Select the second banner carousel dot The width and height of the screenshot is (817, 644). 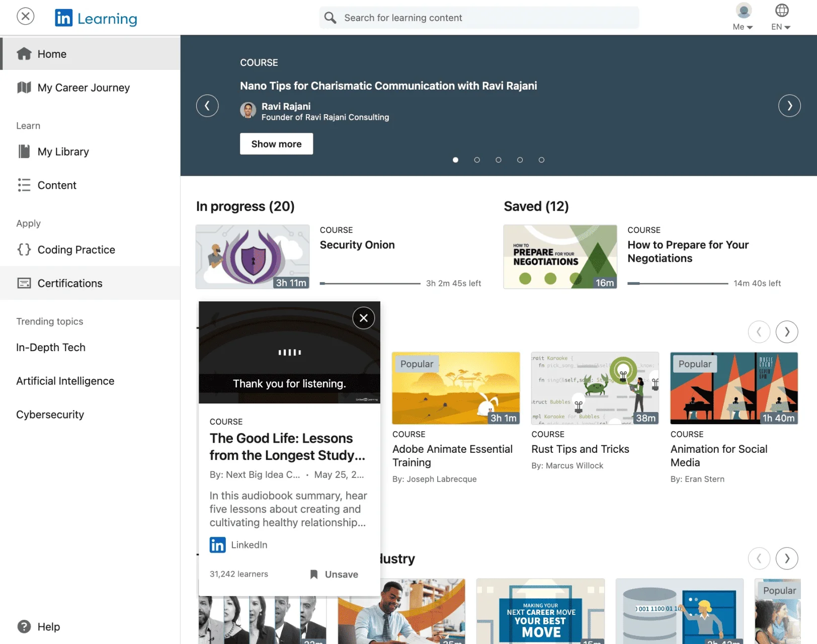point(477,160)
